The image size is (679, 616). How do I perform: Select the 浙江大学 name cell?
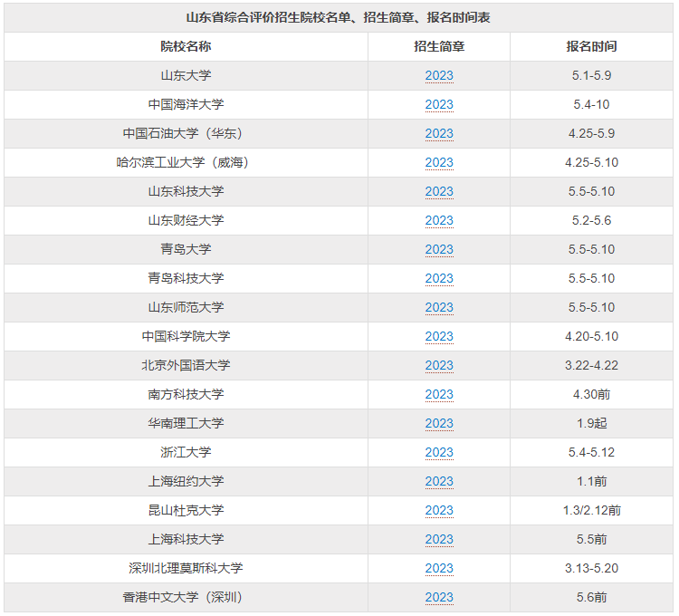pos(186,453)
